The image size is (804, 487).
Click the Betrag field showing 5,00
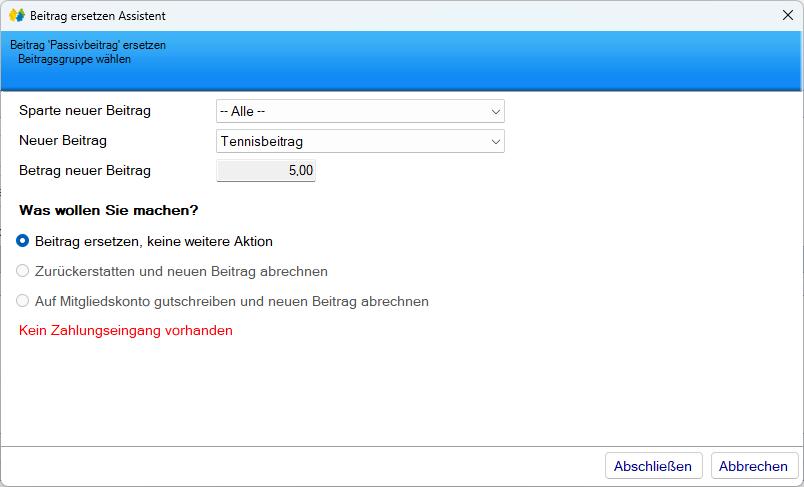click(x=266, y=171)
